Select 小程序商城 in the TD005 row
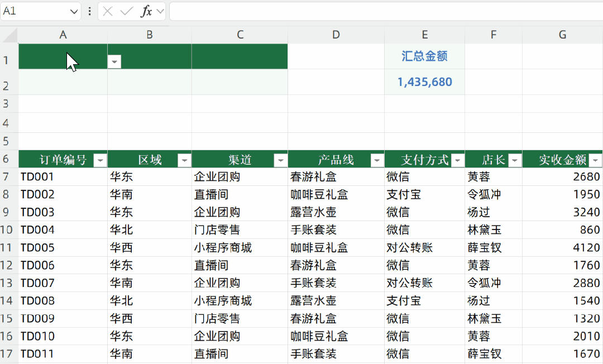 pos(240,247)
